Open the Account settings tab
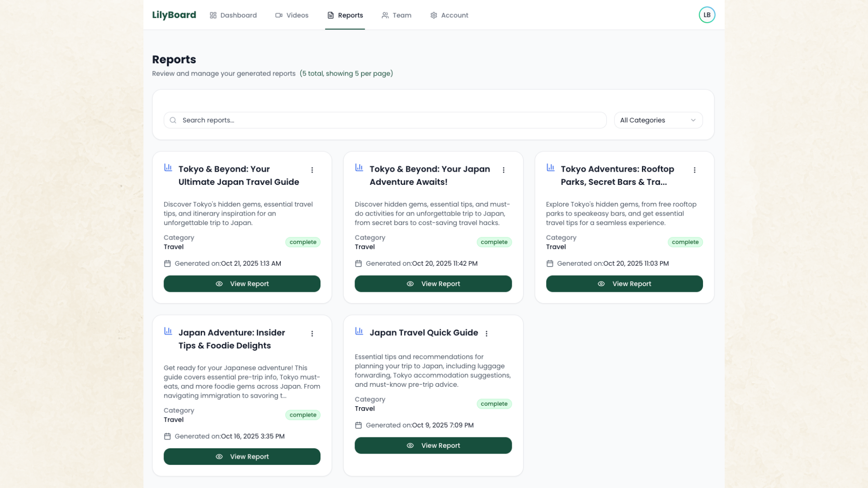This screenshot has height=488, width=868. click(449, 15)
